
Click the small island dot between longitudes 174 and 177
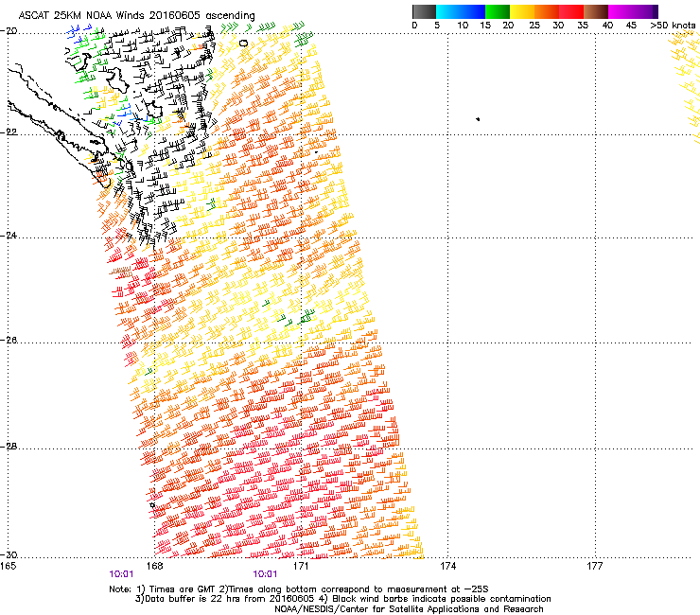pos(478,119)
